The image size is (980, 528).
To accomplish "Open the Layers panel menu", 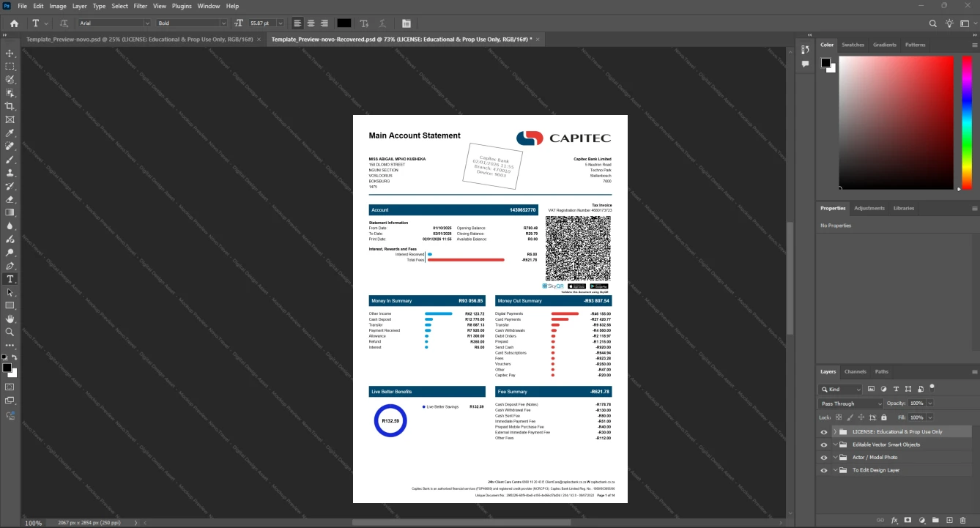I will (973, 371).
